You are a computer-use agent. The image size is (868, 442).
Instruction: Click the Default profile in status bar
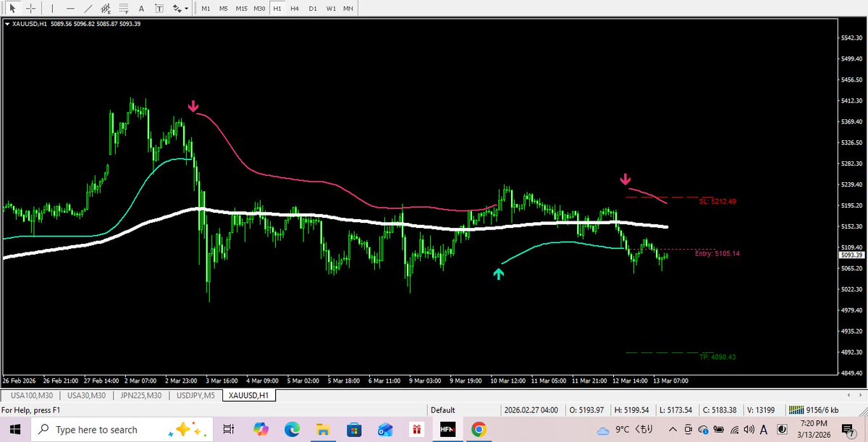coord(443,410)
